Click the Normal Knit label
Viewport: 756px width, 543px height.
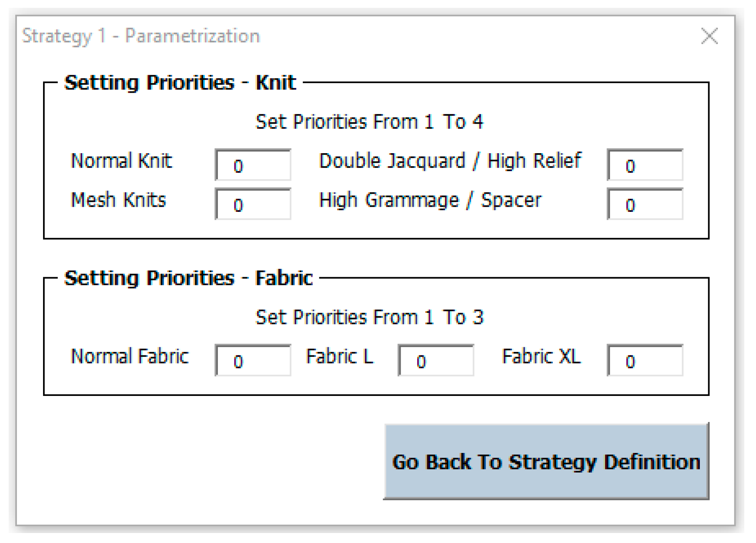pyautogui.click(x=121, y=161)
